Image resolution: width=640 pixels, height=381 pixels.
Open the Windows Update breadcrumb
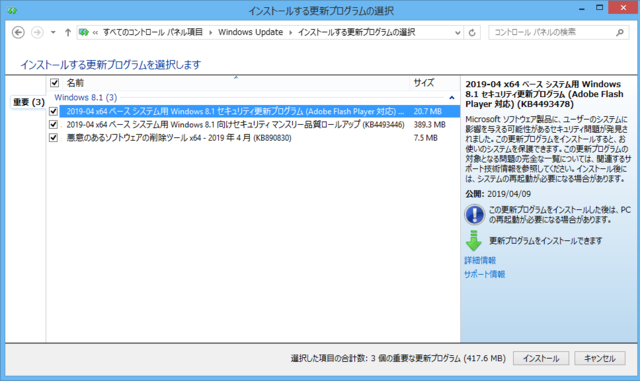point(250,32)
